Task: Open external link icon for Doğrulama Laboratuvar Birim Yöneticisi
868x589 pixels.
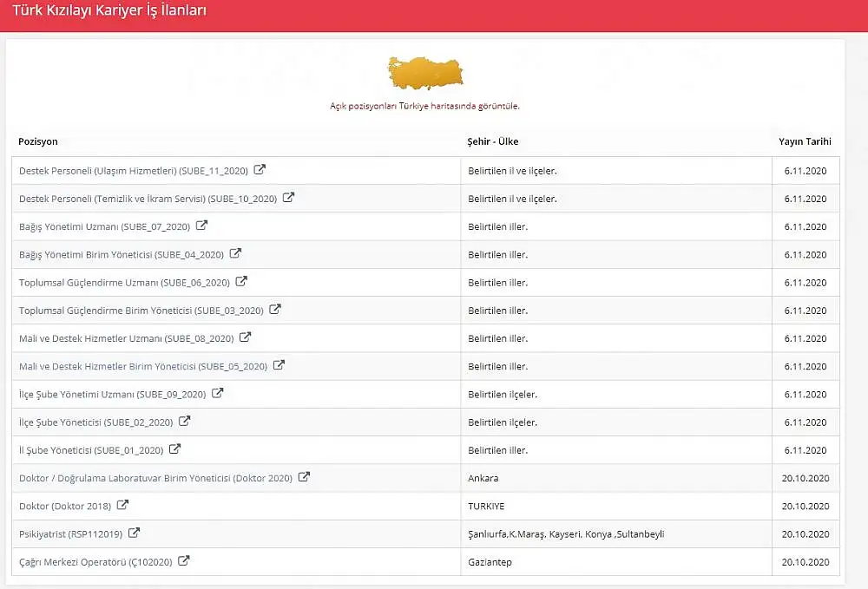Action: click(304, 477)
